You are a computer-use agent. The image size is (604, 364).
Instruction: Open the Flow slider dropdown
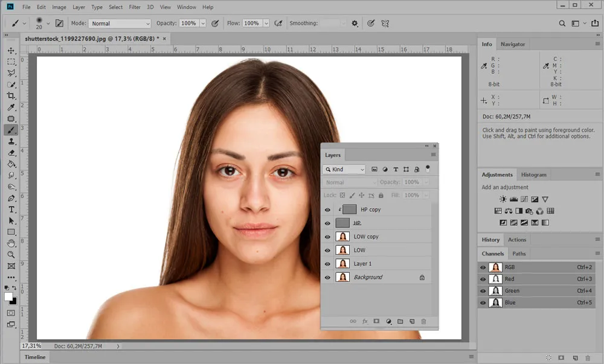tap(266, 24)
